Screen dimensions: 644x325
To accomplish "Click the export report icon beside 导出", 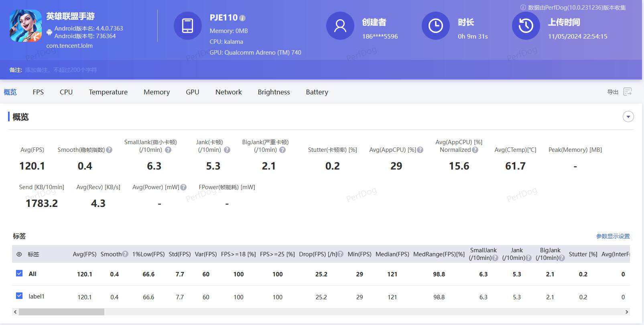I will tap(628, 92).
